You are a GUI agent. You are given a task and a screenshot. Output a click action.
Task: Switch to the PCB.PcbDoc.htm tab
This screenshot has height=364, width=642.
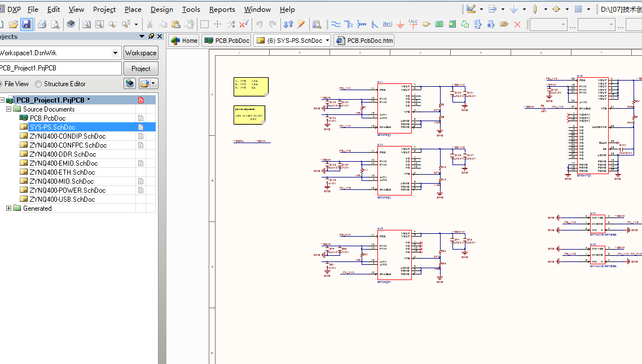[x=364, y=41]
